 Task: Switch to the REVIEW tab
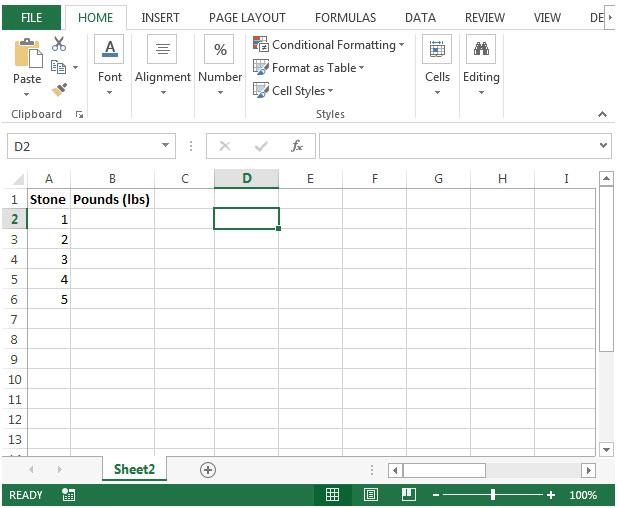coord(485,18)
